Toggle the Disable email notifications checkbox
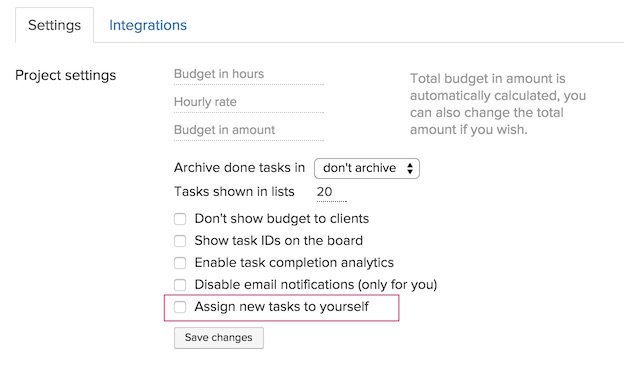The width and height of the screenshot is (624, 367). pos(180,285)
